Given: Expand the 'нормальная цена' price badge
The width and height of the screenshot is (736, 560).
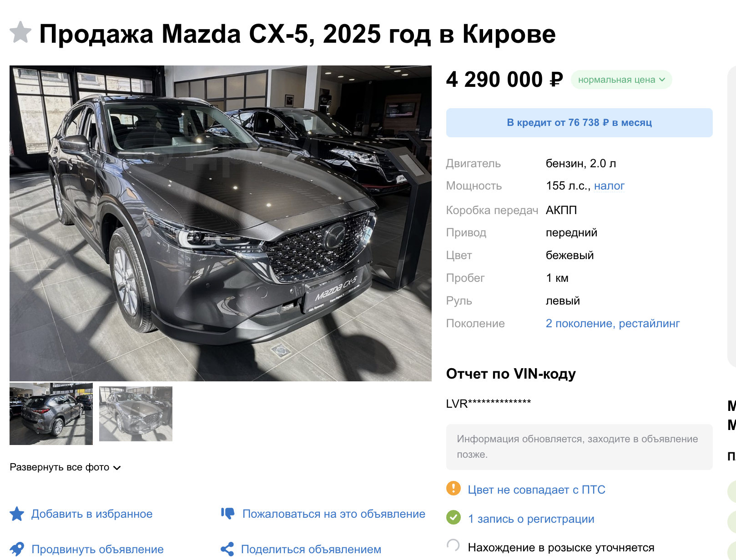Looking at the screenshot, I should pyautogui.click(x=621, y=80).
